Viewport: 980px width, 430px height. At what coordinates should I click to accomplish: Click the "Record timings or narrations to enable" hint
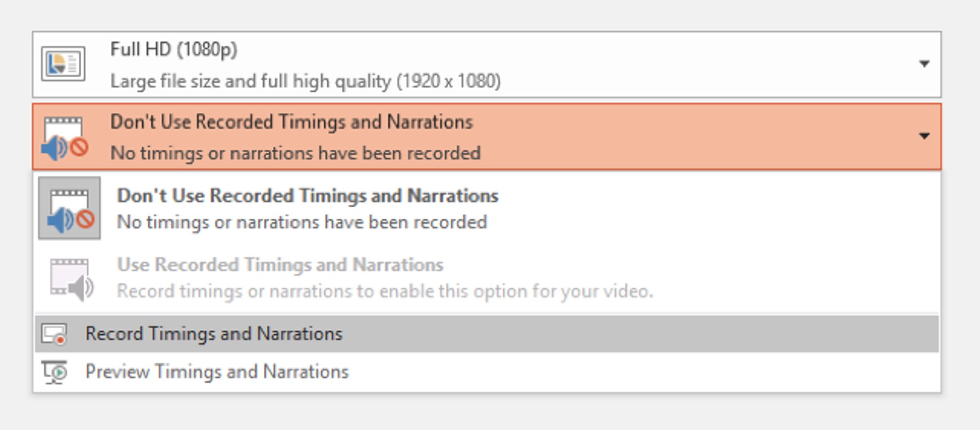point(385,292)
